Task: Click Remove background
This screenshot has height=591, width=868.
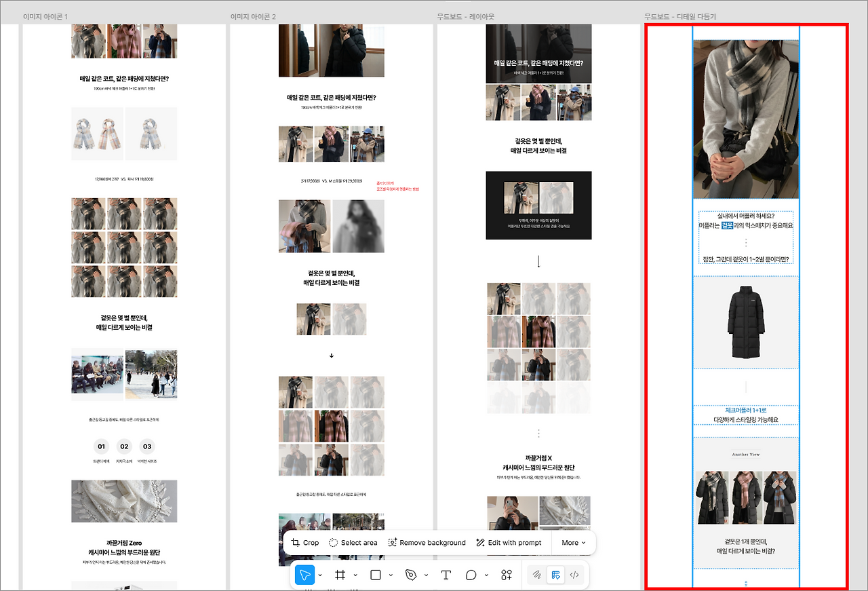Action: [x=427, y=543]
